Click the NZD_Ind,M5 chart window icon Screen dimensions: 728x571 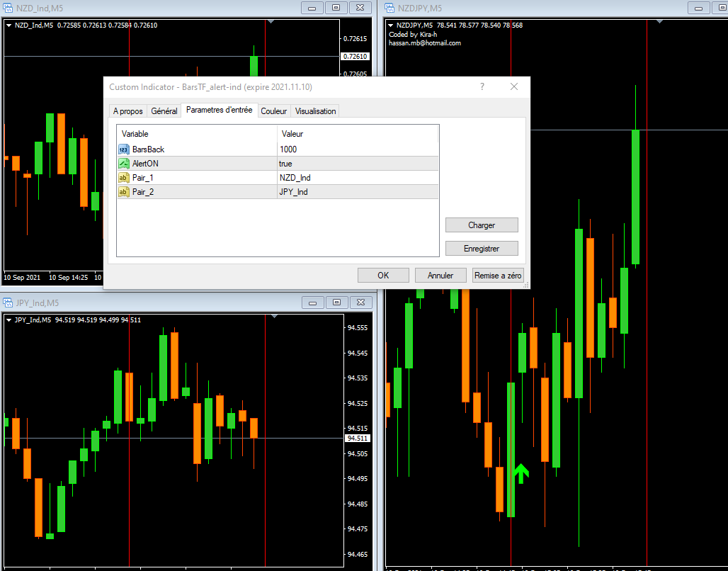pyautogui.click(x=8, y=7)
